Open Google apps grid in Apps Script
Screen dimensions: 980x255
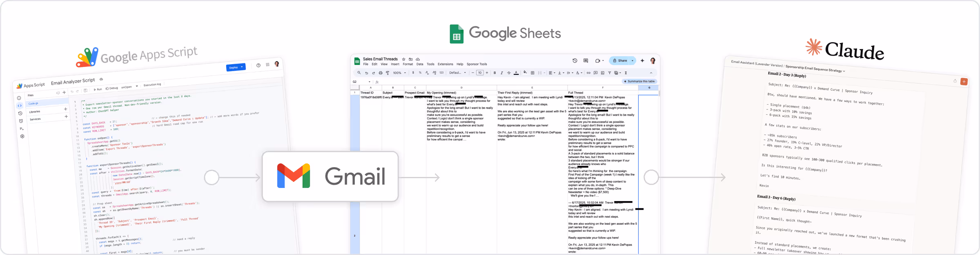(x=267, y=65)
